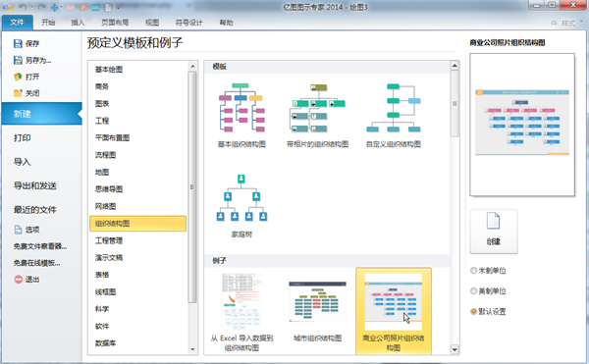Viewport: 589px width, 364px height.
Task: Select the 米制单位 radio button
Action: [488, 271]
